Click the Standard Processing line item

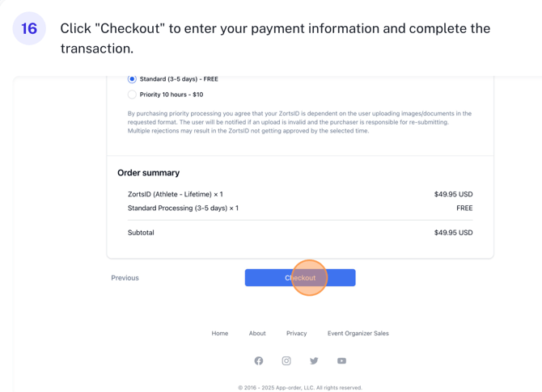[x=183, y=209]
